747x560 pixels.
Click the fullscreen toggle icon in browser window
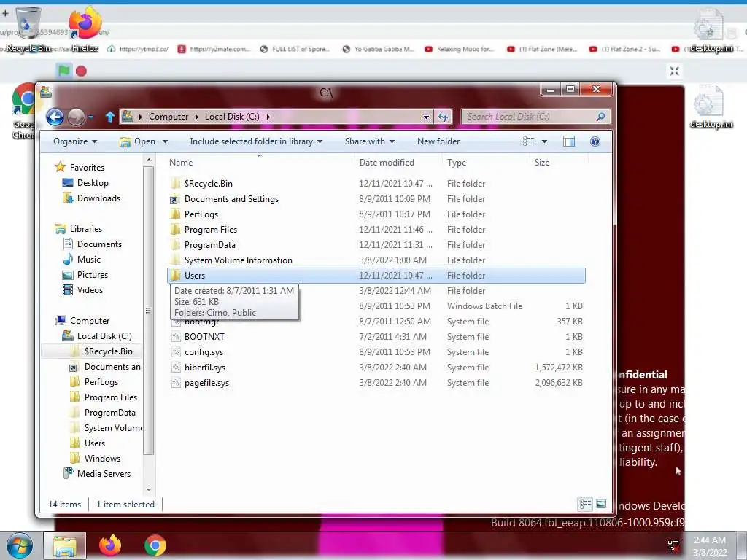coord(674,71)
